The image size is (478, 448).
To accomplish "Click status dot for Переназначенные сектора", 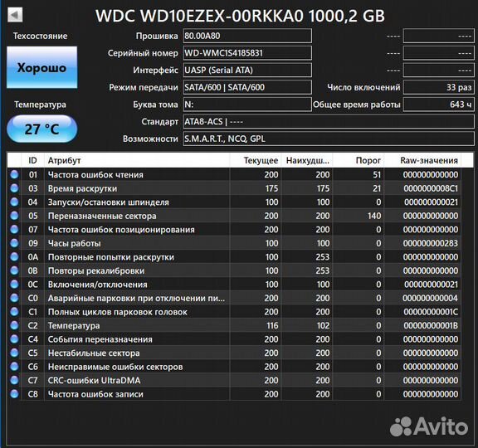I will click(14, 216).
